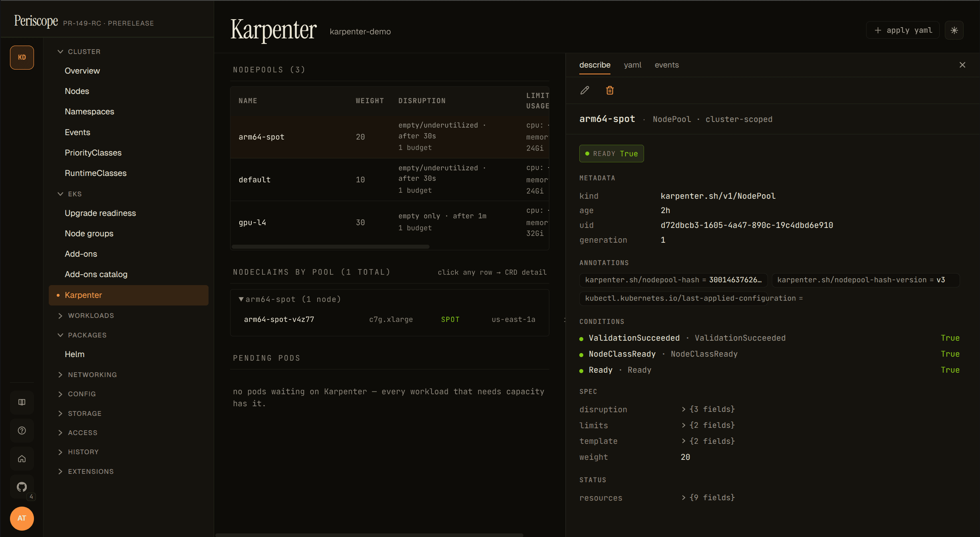Screen dimensions: 980x537
Task: Select the arm64-spot nodepool row
Action: 390,137
